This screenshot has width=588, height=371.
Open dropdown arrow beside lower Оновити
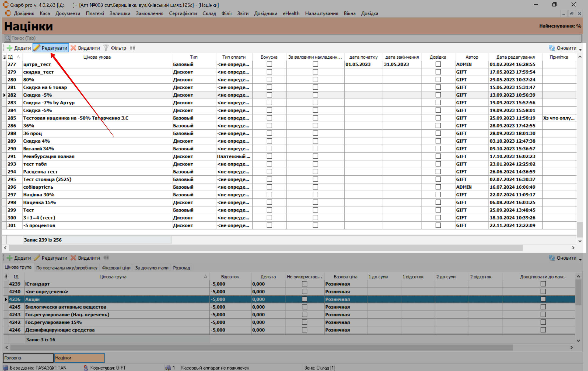580,259
